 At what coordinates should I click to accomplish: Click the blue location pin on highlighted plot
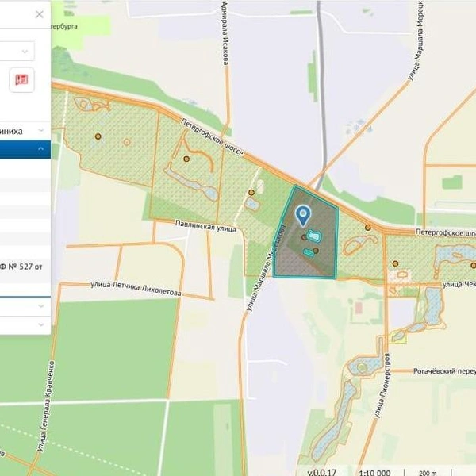click(303, 216)
